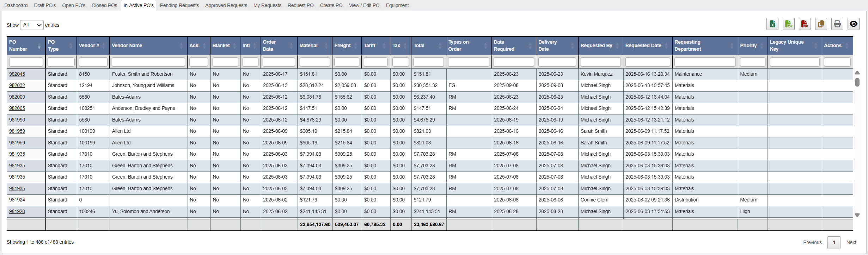Open PO 981920 link

[x=17, y=211]
